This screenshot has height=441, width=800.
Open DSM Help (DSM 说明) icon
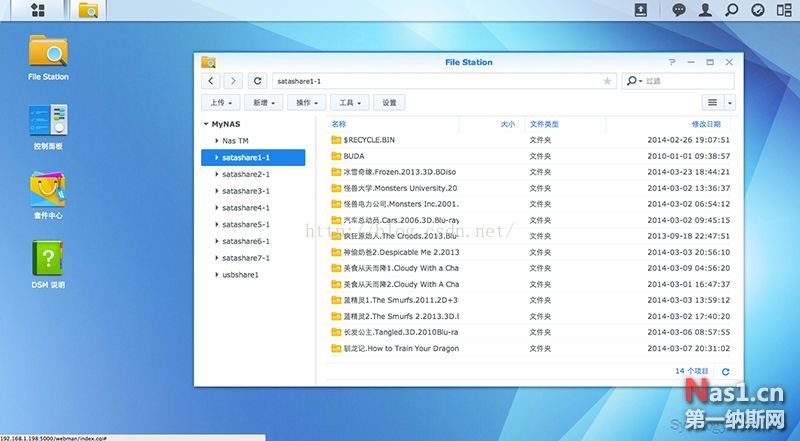click(x=48, y=261)
